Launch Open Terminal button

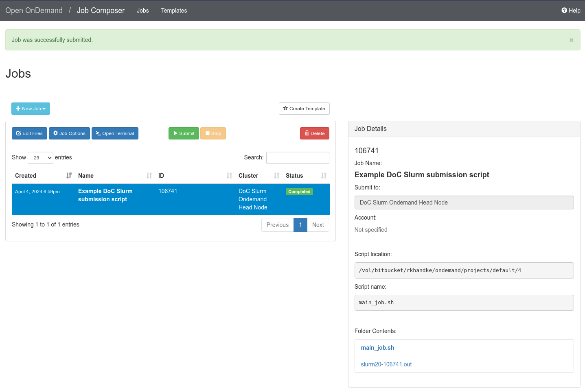point(115,133)
